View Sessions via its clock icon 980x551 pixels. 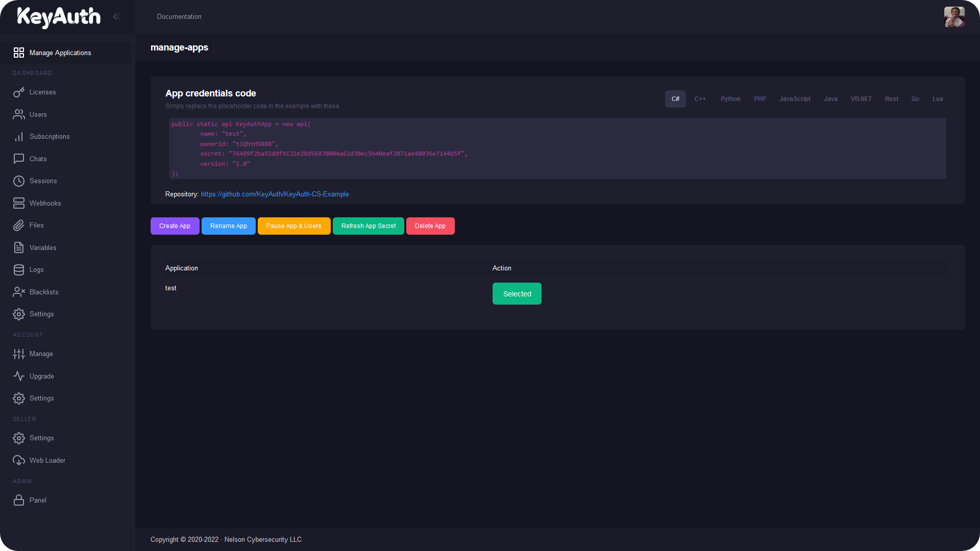[19, 181]
